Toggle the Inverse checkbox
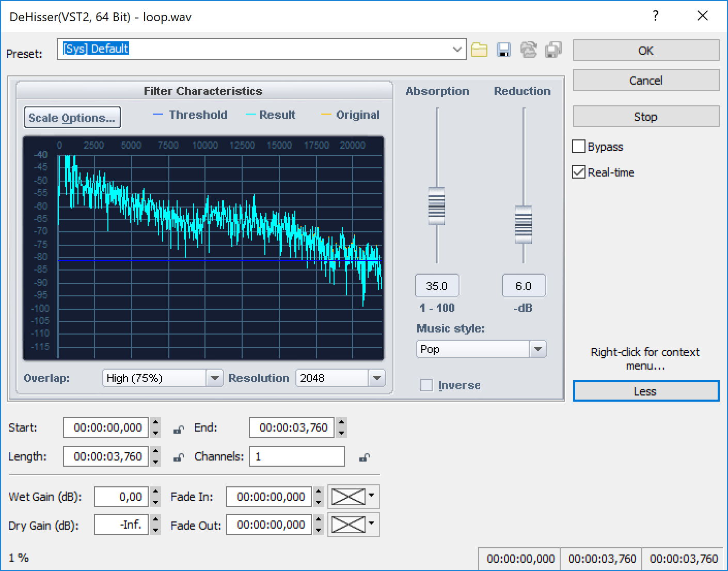Screen dimensions: 728x571 click(426, 385)
